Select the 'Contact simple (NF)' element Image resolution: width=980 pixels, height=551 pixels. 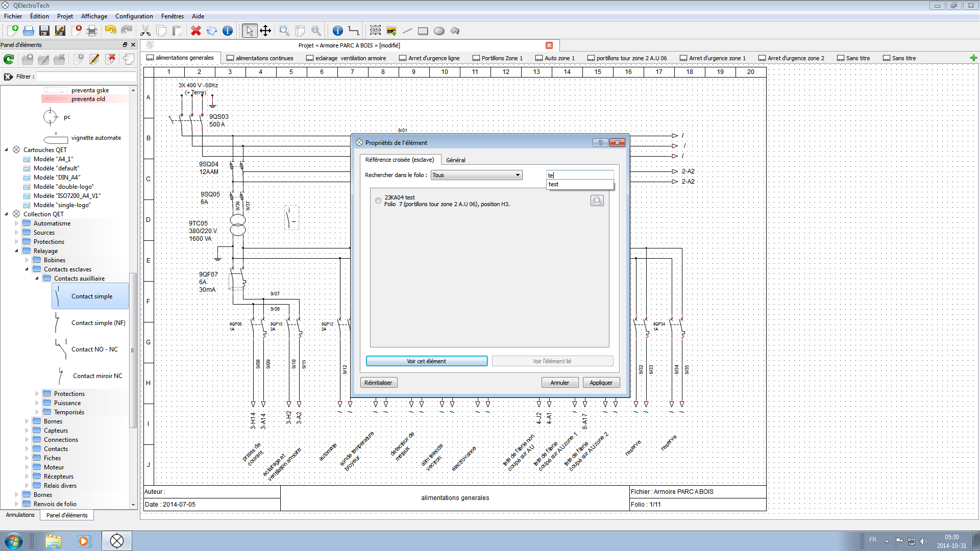90,323
